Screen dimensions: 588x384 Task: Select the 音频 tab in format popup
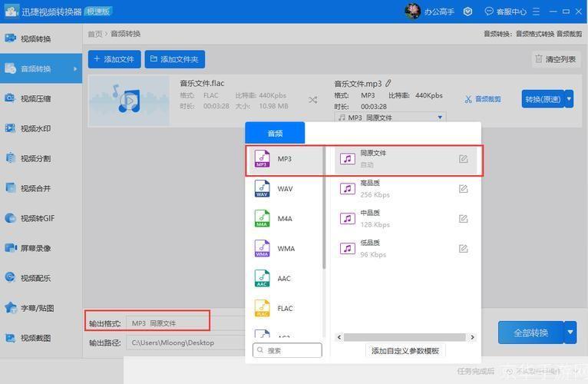(275, 133)
